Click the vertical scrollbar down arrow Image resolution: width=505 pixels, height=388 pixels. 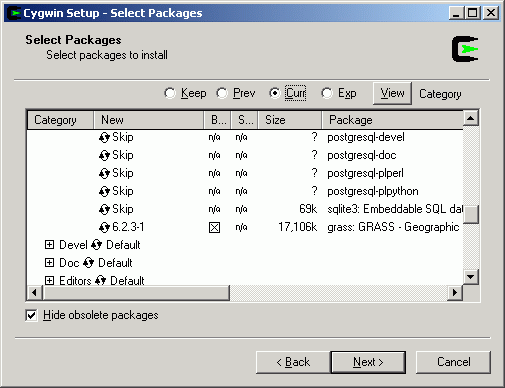(x=471, y=277)
